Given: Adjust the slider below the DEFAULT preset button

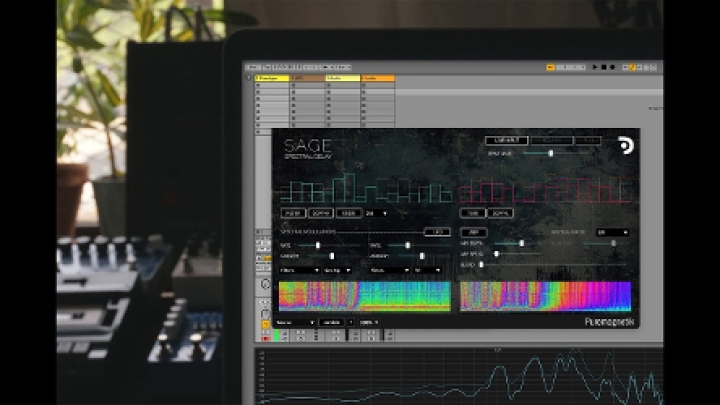Looking at the screenshot, I should (x=557, y=153).
